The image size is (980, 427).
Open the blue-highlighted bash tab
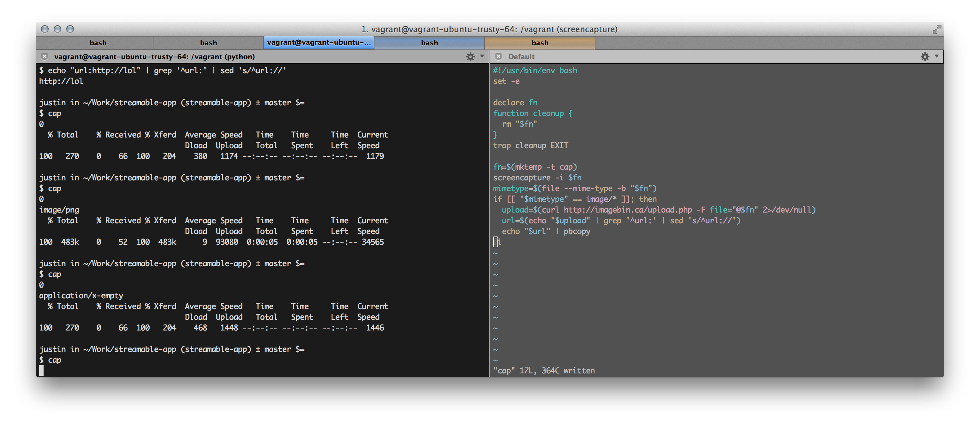click(429, 43)
